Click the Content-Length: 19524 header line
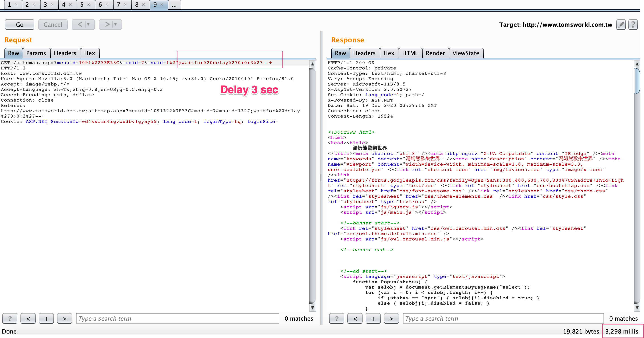Image resolution: width=644 pixels, height=338 pixels. [360, 116]
